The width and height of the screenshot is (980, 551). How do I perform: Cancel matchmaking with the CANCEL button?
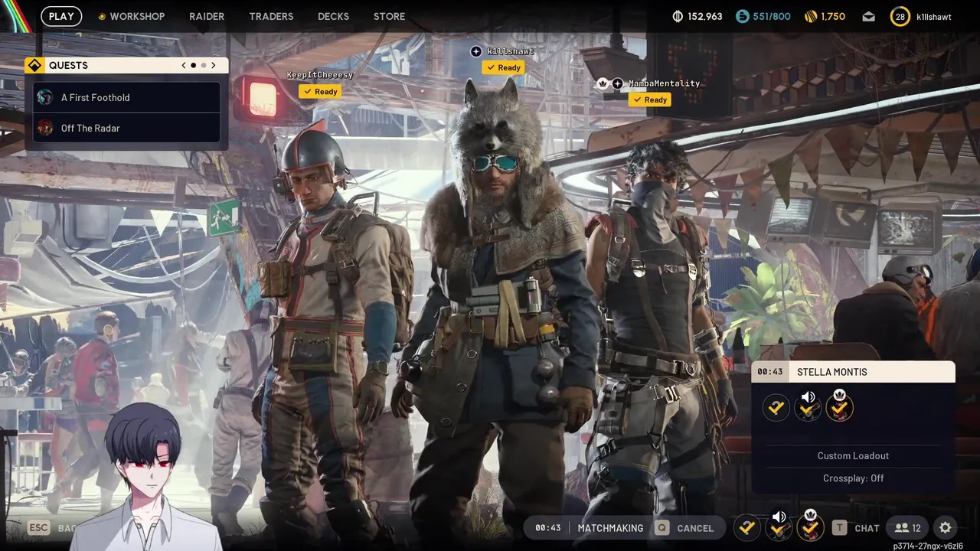(x=695, y=528)
